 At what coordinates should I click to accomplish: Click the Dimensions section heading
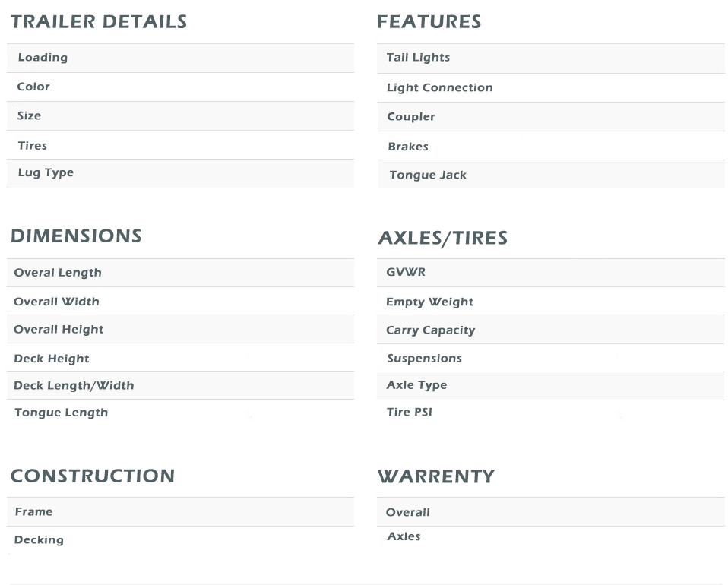tap(76, 236)
